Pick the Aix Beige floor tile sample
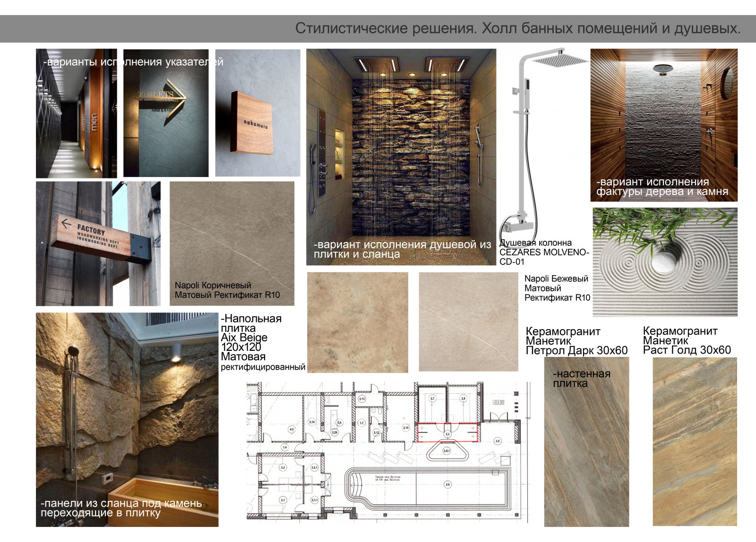Screen dimensions: 756x542 tap(358, 322)
